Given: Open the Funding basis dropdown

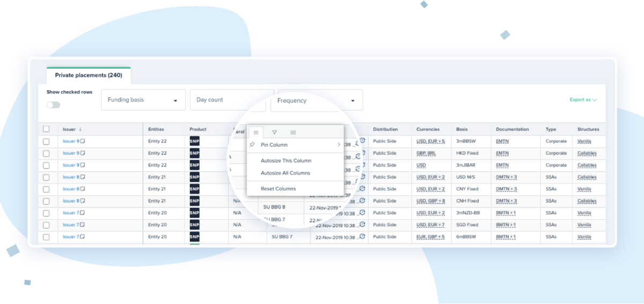Looking at the screenshot, I should [143, 100].
